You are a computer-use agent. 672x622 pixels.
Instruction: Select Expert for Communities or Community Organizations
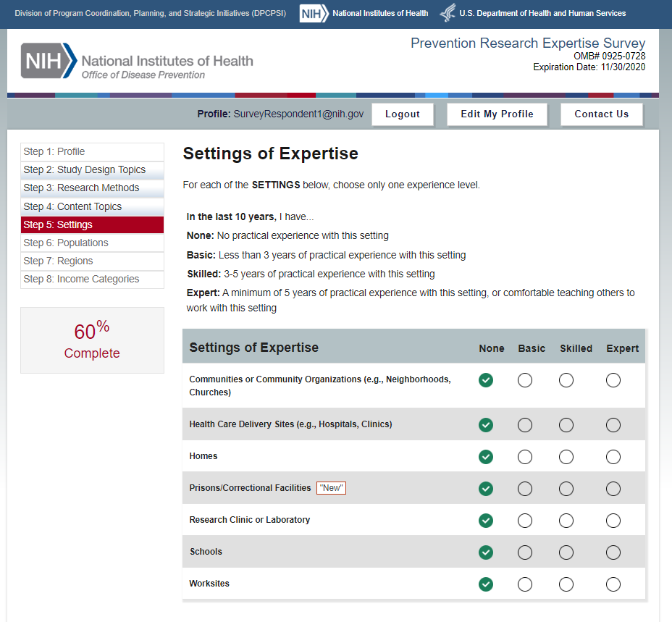(x=613, y=380)
